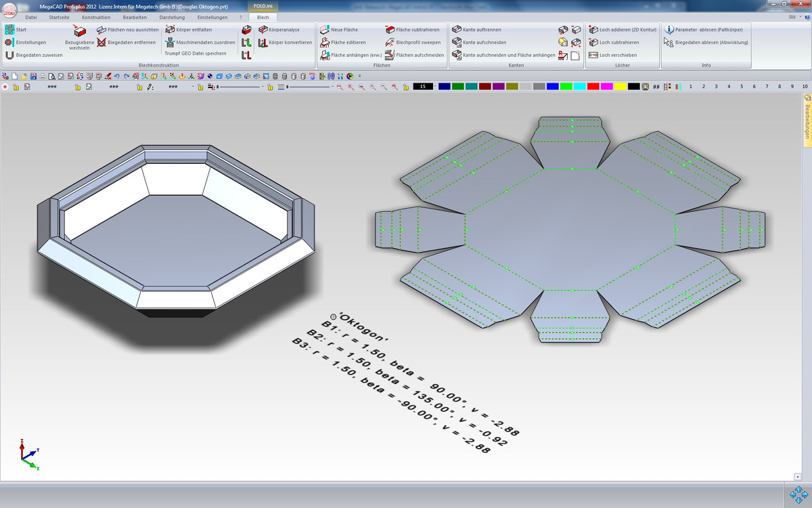Click Neue Fläche
The height and width of the screenshot is (508, 812).
340,30
